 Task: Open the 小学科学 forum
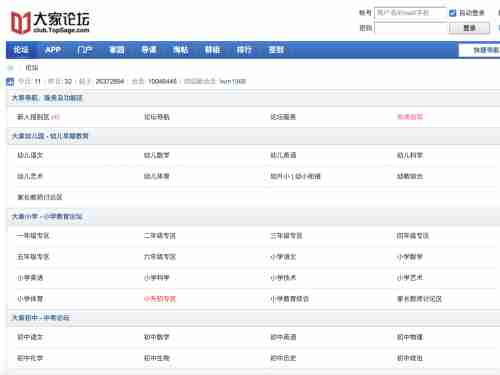[157, 278]
